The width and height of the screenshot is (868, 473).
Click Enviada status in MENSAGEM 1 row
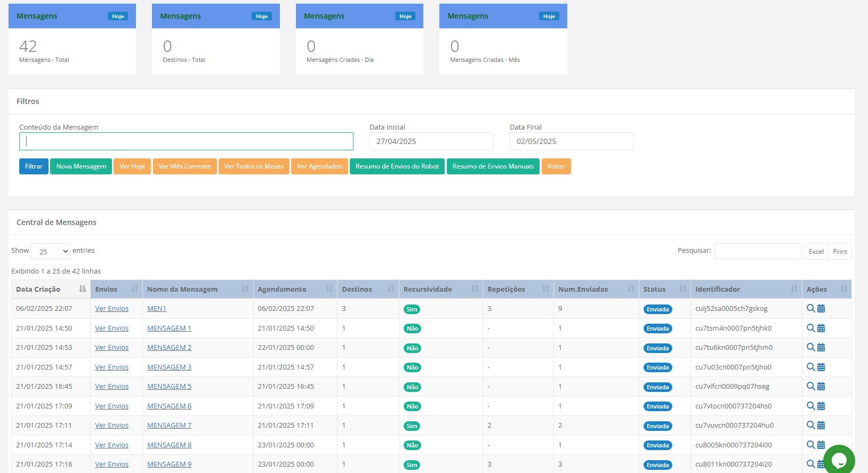[x=657, y=328]
